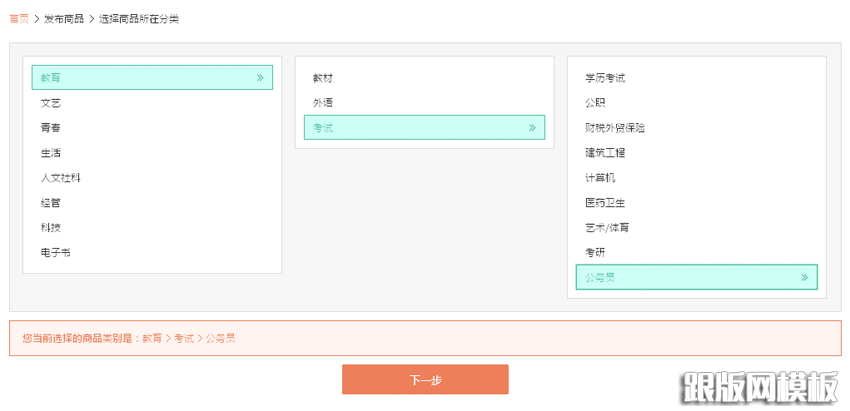Choose the 科技 category

51,228
